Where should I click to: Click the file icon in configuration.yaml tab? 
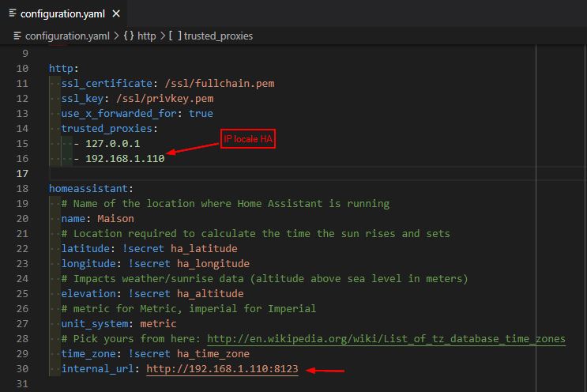[13, 13]
